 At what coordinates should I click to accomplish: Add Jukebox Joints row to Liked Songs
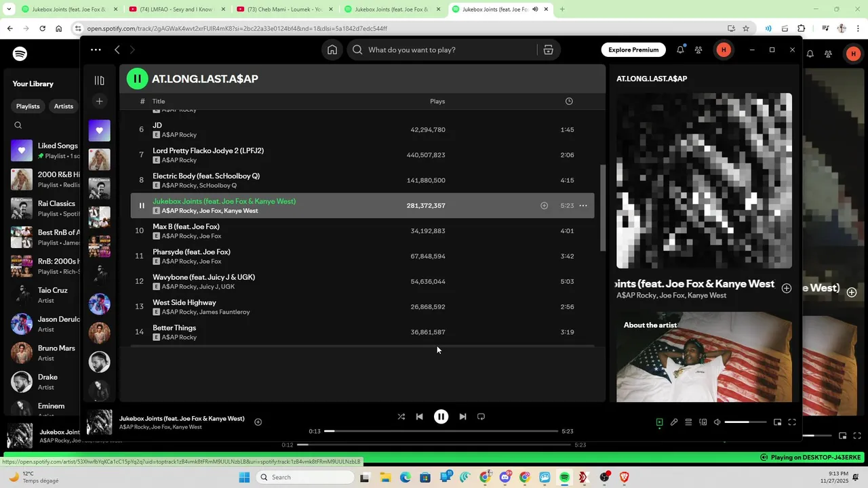(544, 205)
